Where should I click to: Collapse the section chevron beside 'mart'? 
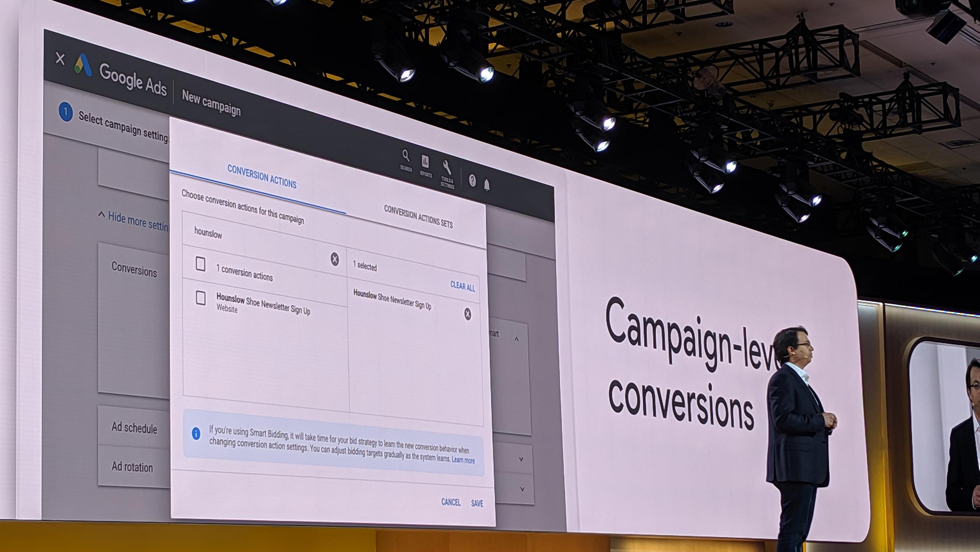[x=517, y=339]
